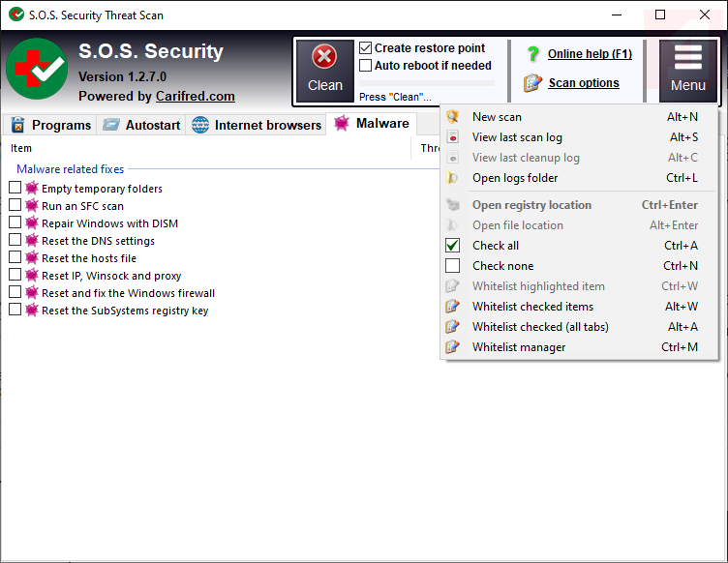The height and width of the screenshot is (563, 728).
Task: Click bug icon beside Reset IP, Winsock and proxy
Action: coord(32,275)
